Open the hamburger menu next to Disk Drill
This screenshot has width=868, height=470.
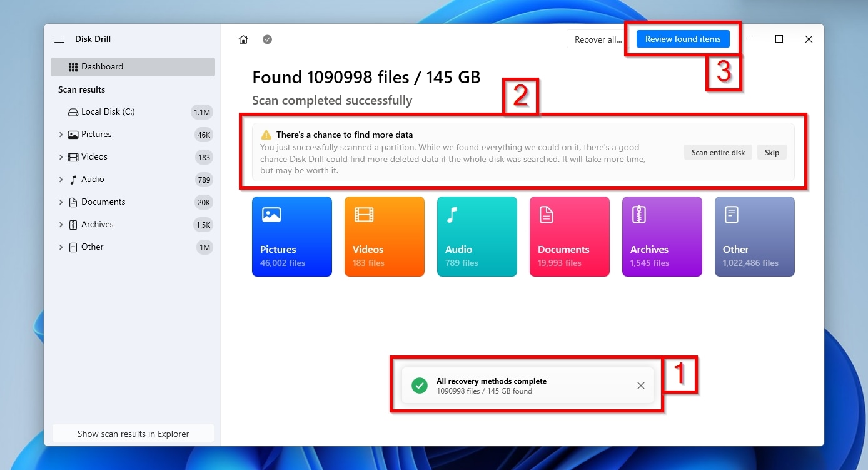pos(59,39)
